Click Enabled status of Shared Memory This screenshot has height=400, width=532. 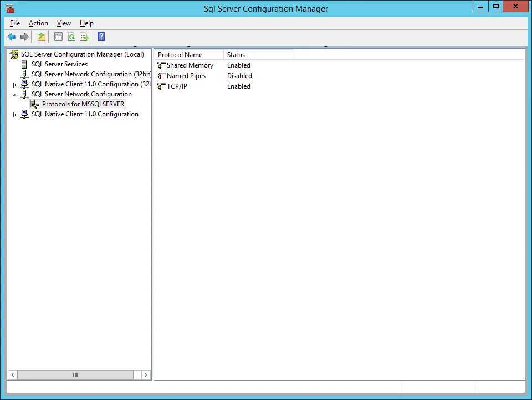click(x=239, y=65)
